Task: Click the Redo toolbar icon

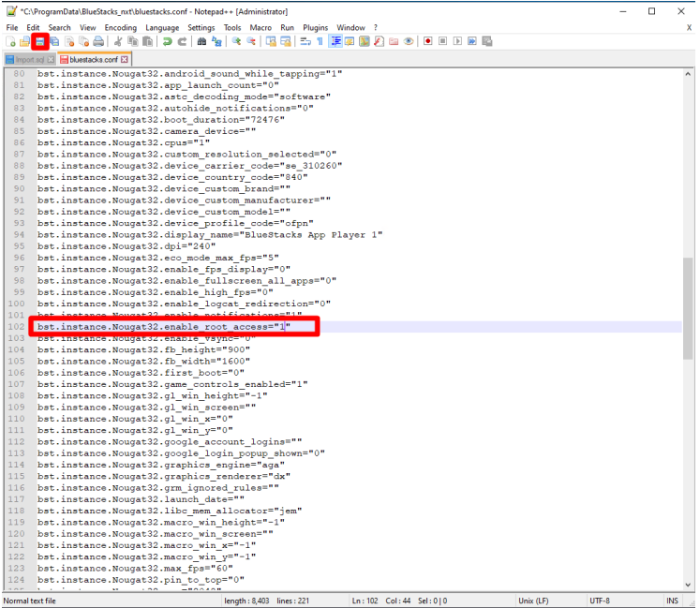Action: pos(182,41)
